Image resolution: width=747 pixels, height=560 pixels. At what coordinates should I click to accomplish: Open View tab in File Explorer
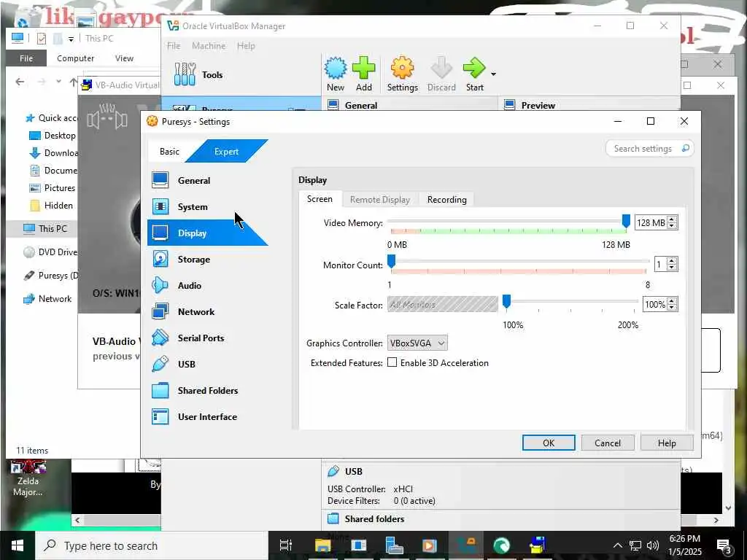[124, 58]
